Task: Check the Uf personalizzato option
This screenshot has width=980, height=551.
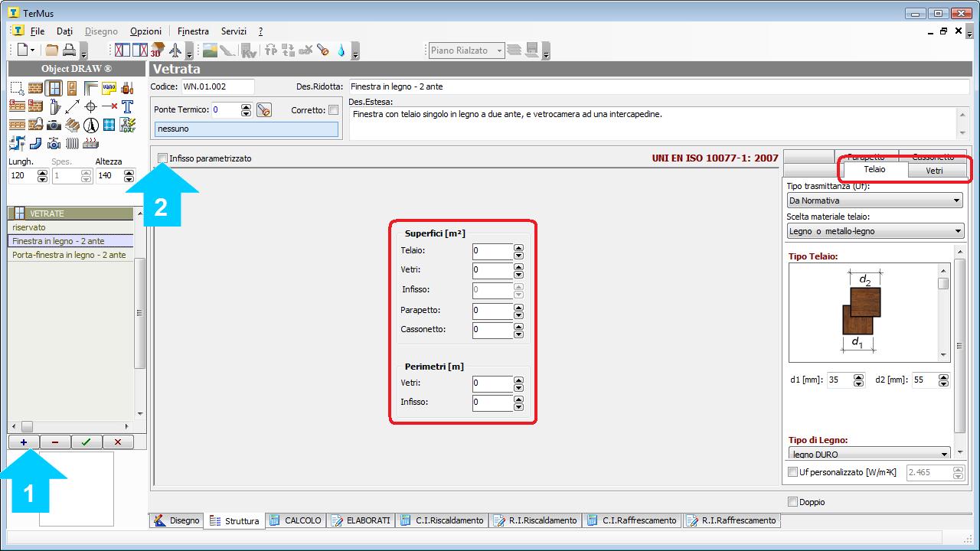Action: click(x=793, y=472)
